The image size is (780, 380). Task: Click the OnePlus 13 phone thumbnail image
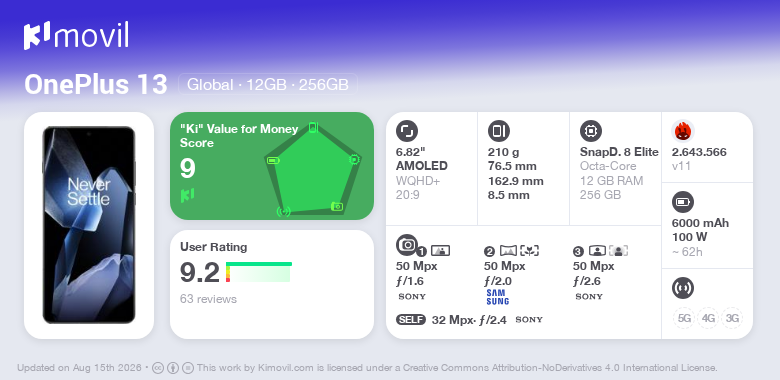point(89,225)
